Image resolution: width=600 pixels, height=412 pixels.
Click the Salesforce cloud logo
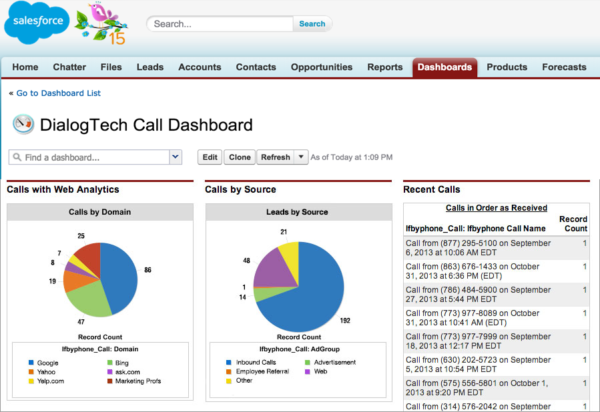tap(37, 22)
